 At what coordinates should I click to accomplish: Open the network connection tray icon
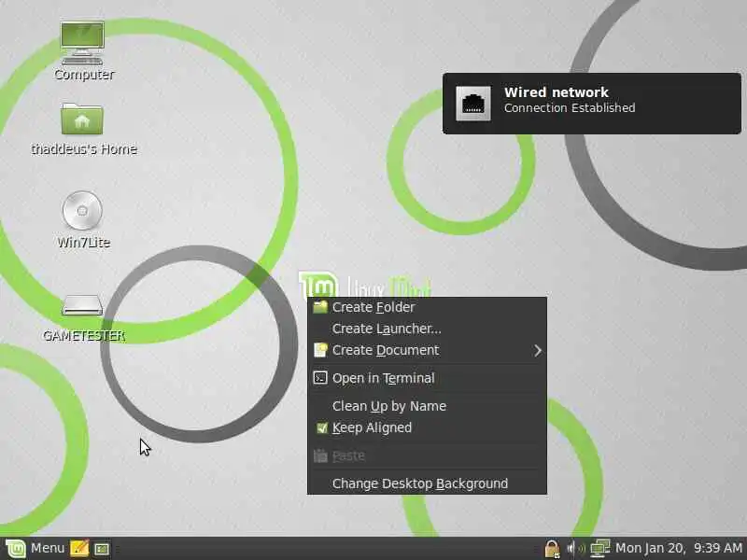(x=600, y=549)
